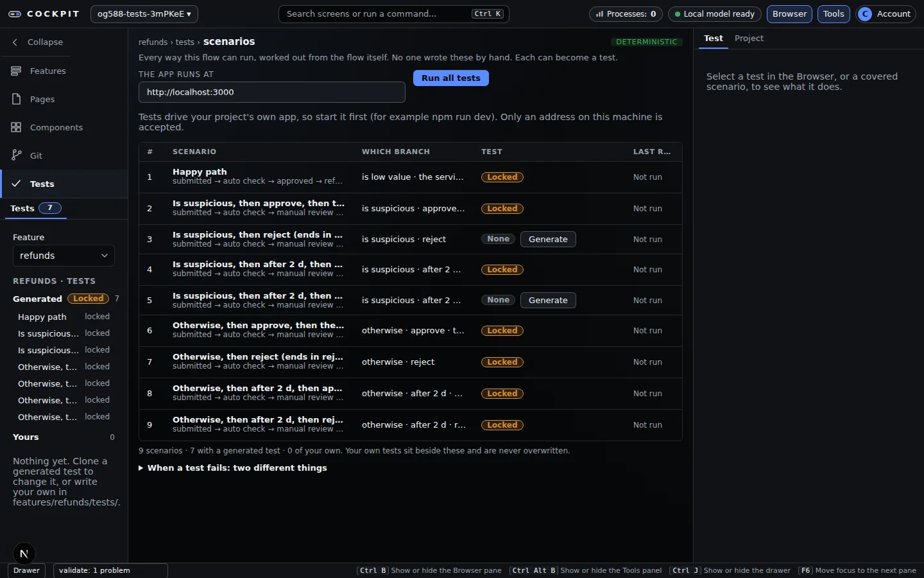Select the Tests 7 sub-tab
The width and height of the screenshot is (924, 578).
coord(36,208)
